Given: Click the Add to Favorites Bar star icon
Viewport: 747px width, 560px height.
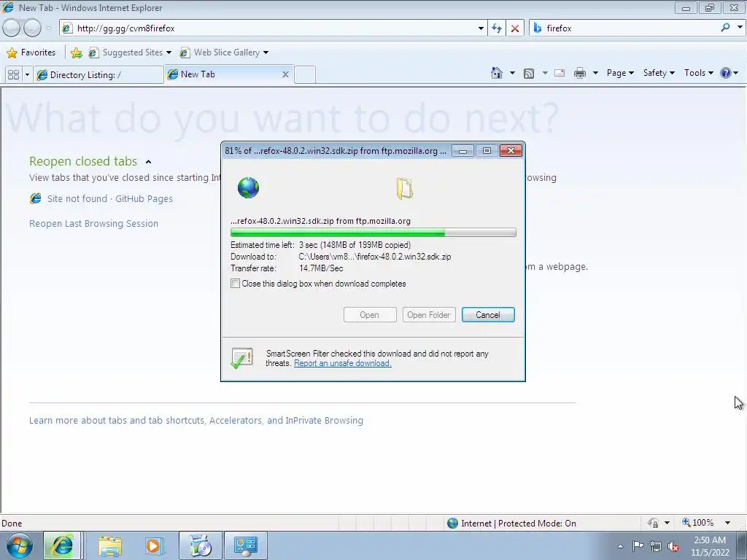Looking at the screenshot, I should (x=76, y=52).
